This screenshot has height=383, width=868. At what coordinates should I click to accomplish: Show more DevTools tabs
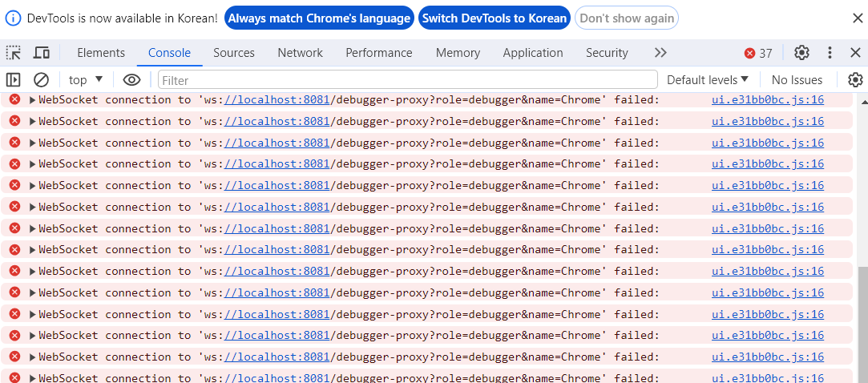tap(660, 53)
